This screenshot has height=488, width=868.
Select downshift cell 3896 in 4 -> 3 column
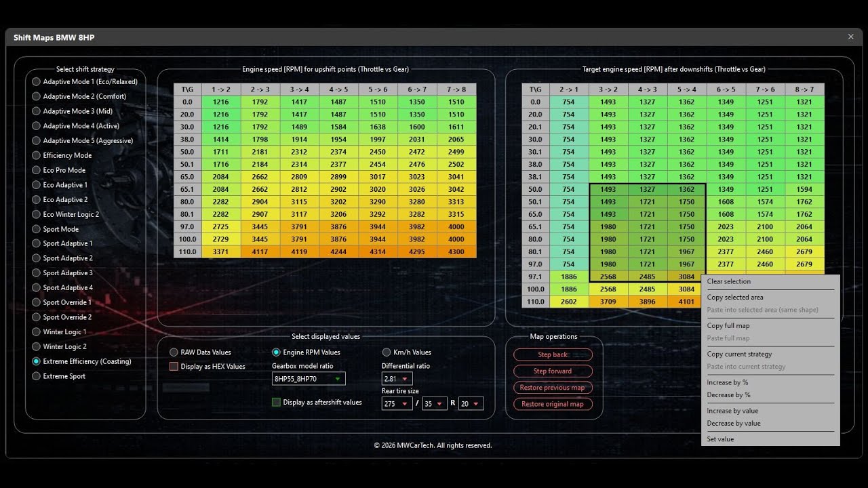coord(648,302)
